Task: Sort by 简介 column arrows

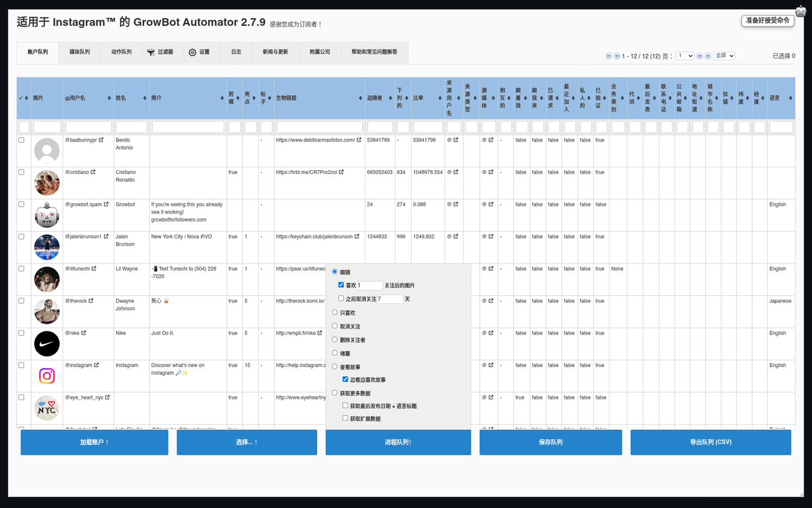Action: 222,98
